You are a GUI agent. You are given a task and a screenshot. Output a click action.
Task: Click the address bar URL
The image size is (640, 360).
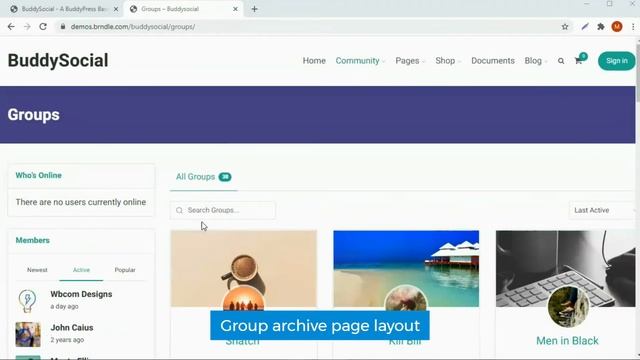133,27
